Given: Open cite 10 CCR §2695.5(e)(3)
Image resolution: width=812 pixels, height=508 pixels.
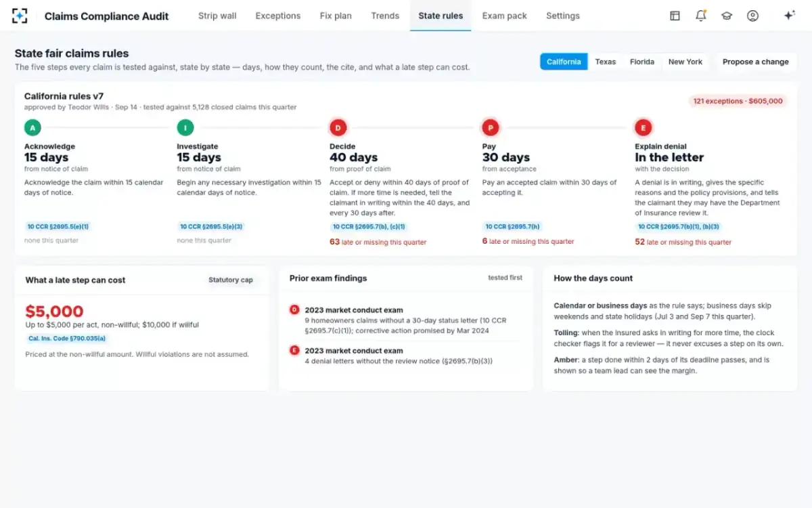Looking at the screenshot, I should click(211, 227).
